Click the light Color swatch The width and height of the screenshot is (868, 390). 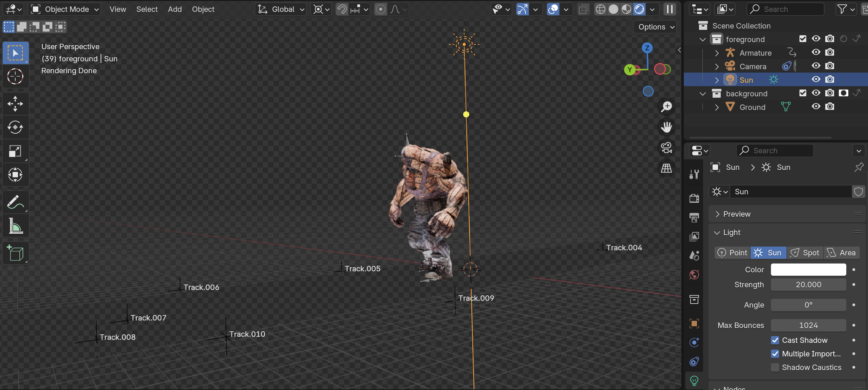(808, 270)
